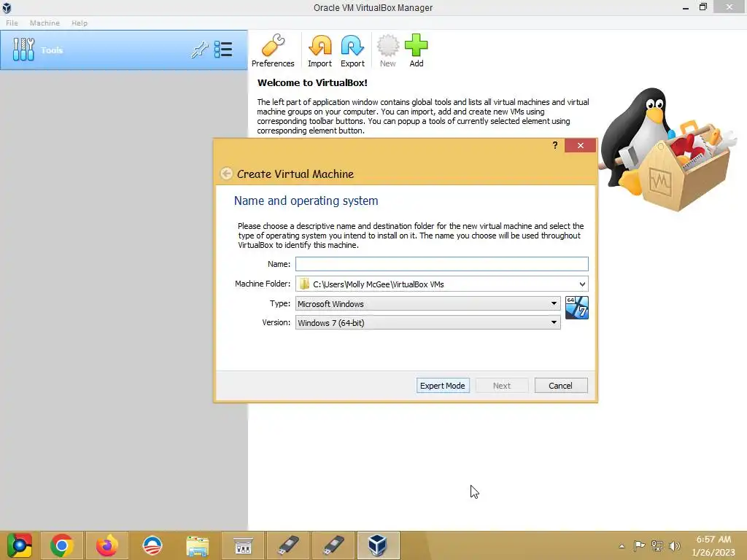Screen dimensions: 747x560
Task: Click the VirtualBox cube taskbar icon
Action: tap(377, 545)
